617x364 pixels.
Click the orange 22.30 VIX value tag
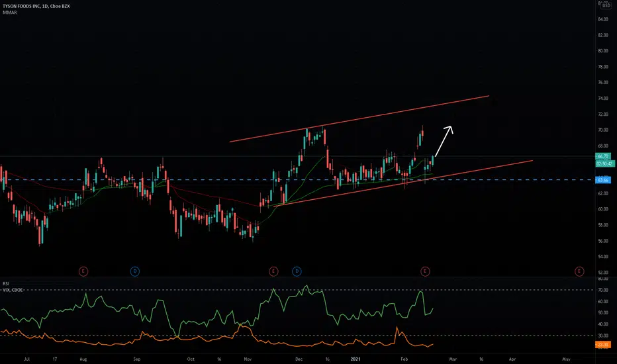pyautogui.click(x=603, y=345)
